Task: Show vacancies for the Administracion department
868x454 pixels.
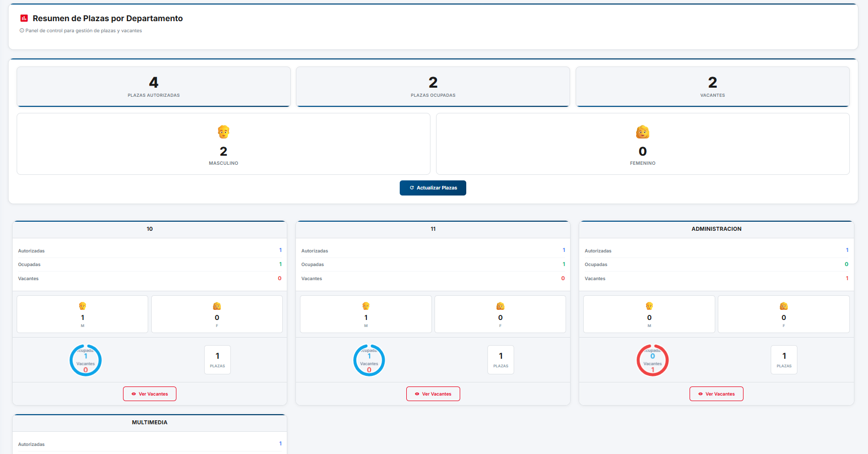Action: (x=716, y=394)
